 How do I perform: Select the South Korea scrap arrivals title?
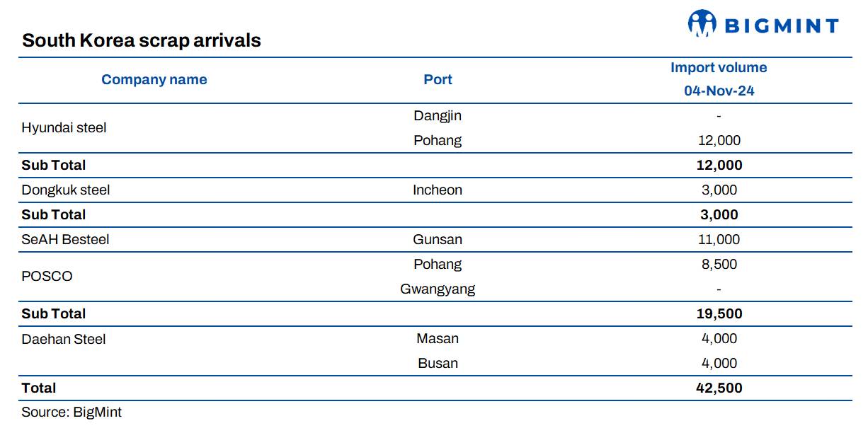click(142, 40)
